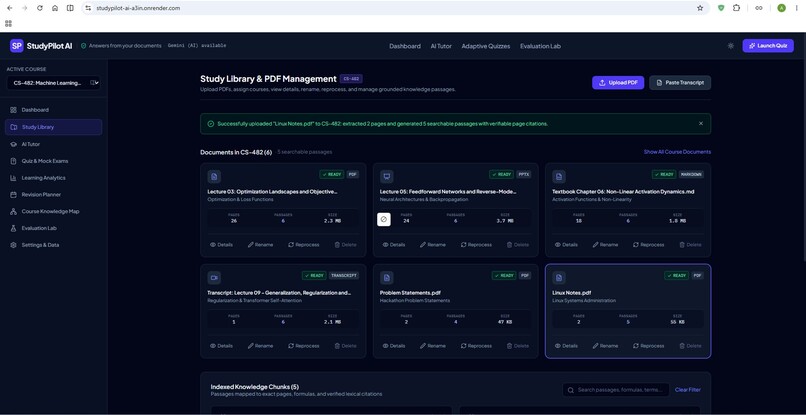Reload the page with browser refresh icon
This screenshot has height=415, width=806.
40,8
